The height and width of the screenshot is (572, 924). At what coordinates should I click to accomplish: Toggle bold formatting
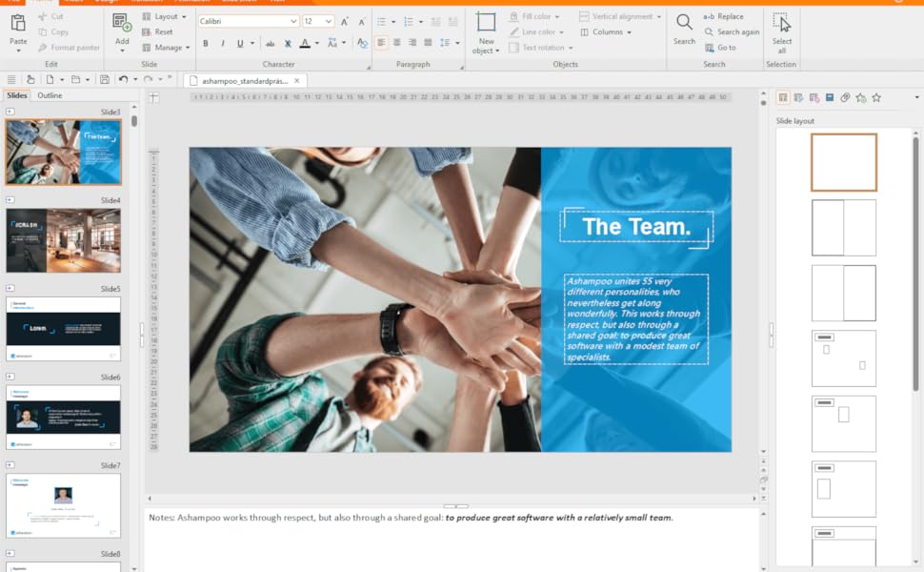(206, 43)
